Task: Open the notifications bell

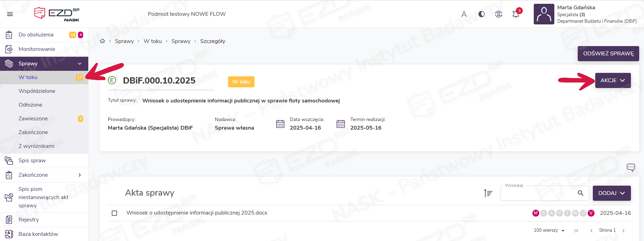Action: point(516,14)
